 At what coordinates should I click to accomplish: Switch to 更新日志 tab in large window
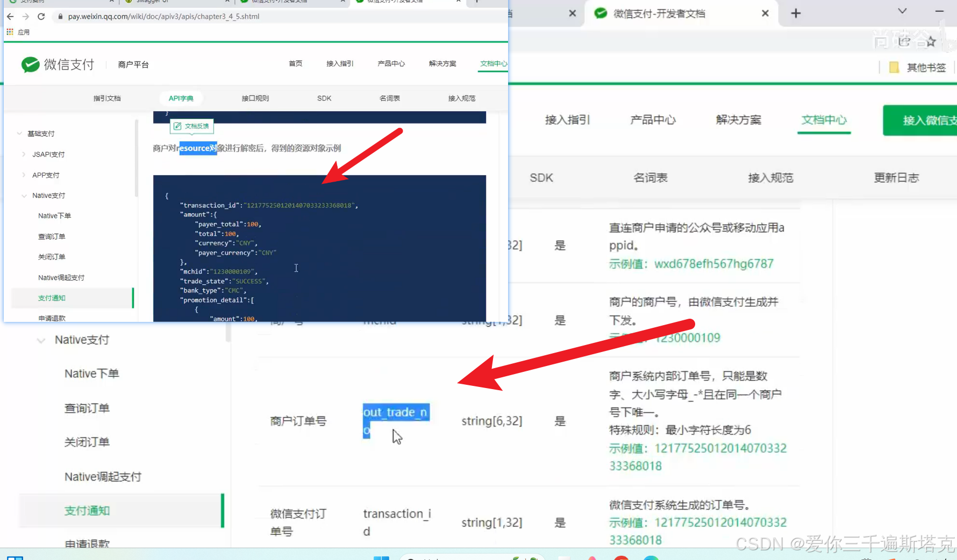tap(896, 178)
